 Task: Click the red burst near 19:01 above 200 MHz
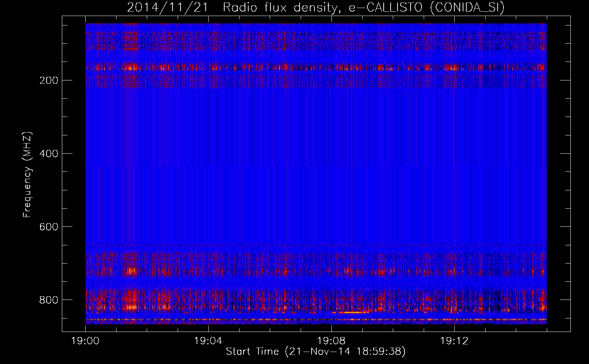[x=130, y=67]
